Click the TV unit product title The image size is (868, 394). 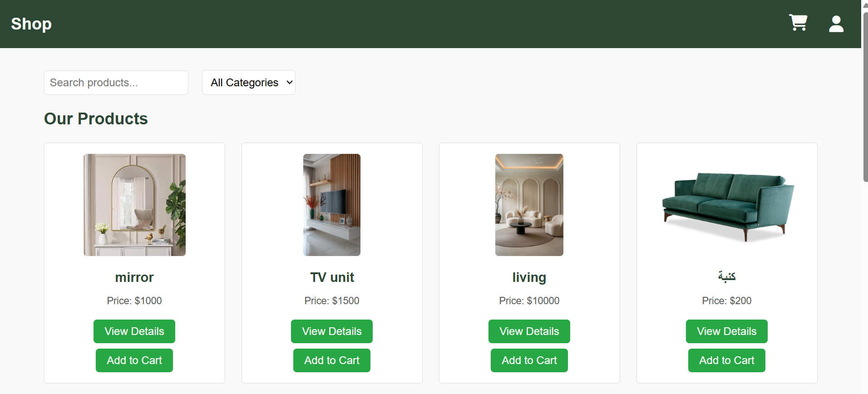[x=332, y=277]
